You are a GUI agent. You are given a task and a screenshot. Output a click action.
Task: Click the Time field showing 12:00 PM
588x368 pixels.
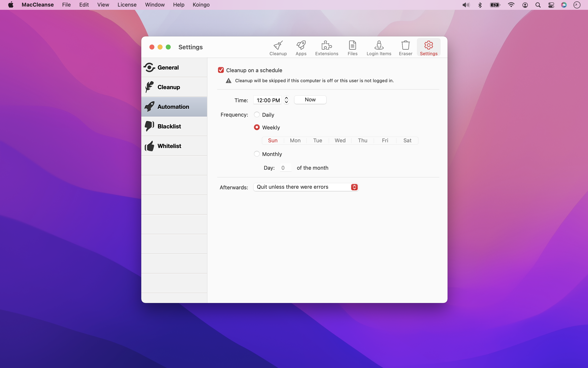click(x=267, y=100)
